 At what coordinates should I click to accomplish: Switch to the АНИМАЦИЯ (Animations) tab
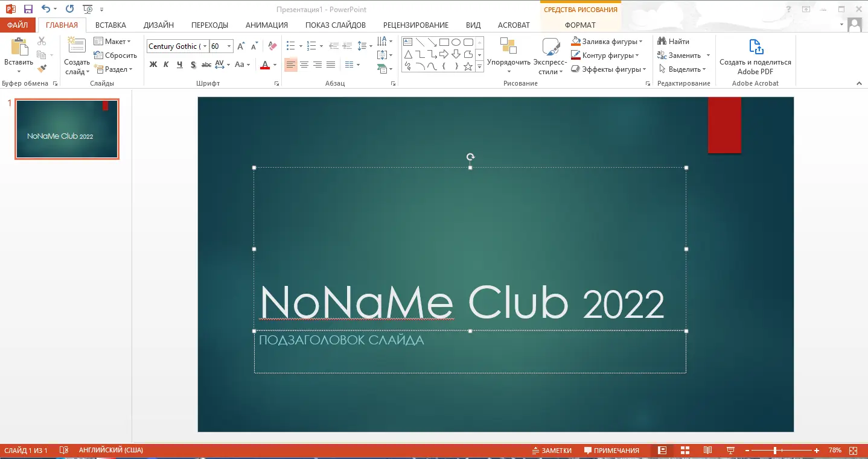pos(267,25)
